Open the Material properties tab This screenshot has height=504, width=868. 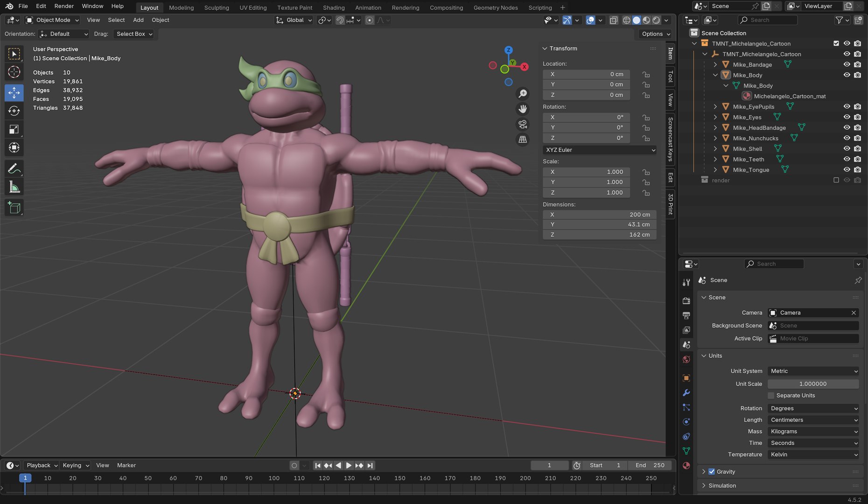tap(686, 465)
